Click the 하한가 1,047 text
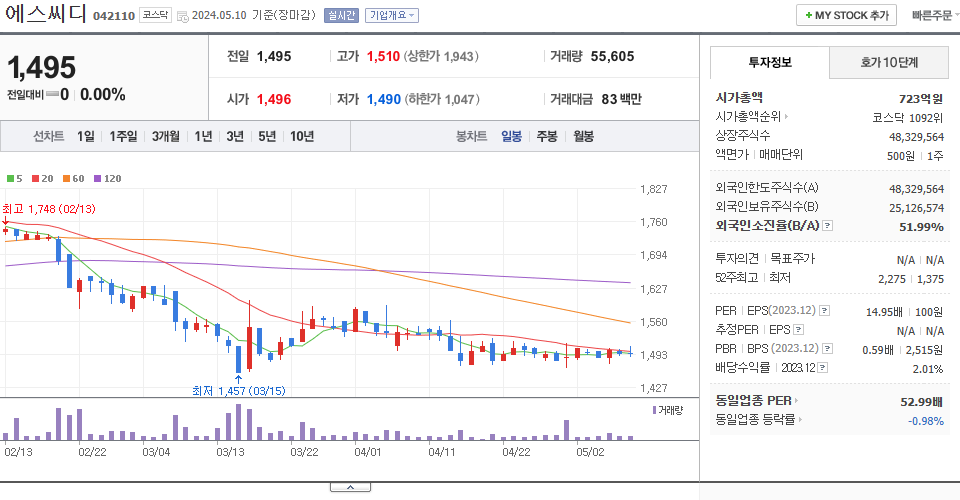The height and width of the screenshot is (500, 960). pyautogui.click(x=442, y=99)
